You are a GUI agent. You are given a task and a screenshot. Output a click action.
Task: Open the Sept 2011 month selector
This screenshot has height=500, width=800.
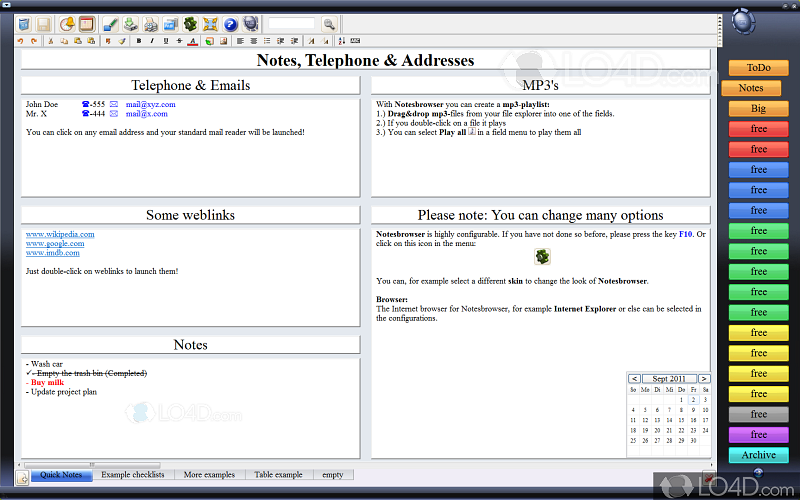(x=669, y=379)
